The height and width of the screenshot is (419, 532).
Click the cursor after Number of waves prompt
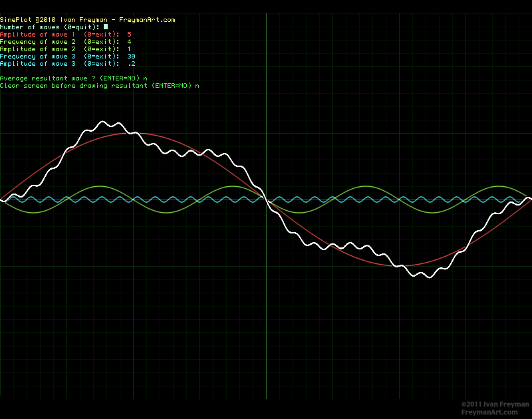pyautogui.click(x=105, y=27)
